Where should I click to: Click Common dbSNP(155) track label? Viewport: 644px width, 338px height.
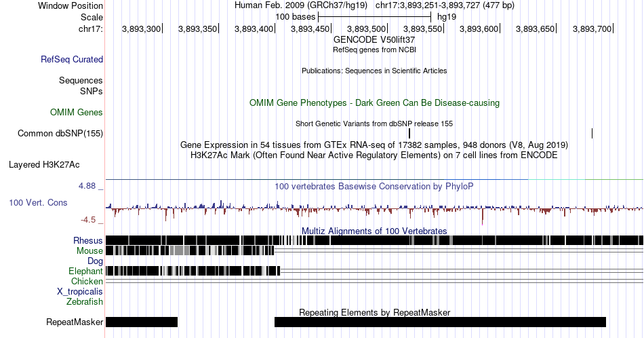click(x=60, y=133)
